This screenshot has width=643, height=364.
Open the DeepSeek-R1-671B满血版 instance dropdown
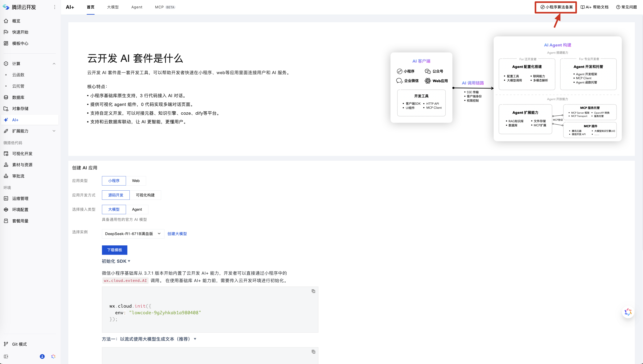133,233
